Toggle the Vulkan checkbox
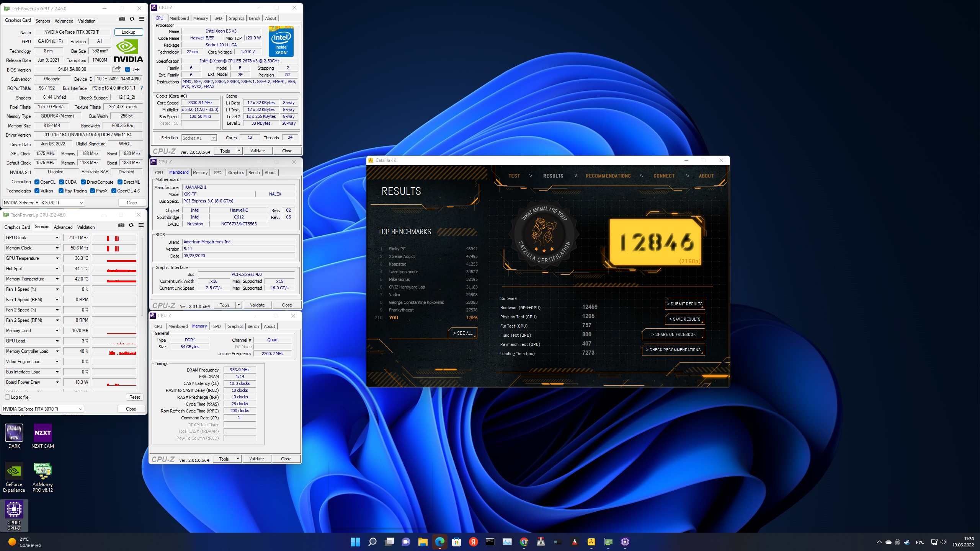Viewport: 980px width, 551px height. point(37,191)
